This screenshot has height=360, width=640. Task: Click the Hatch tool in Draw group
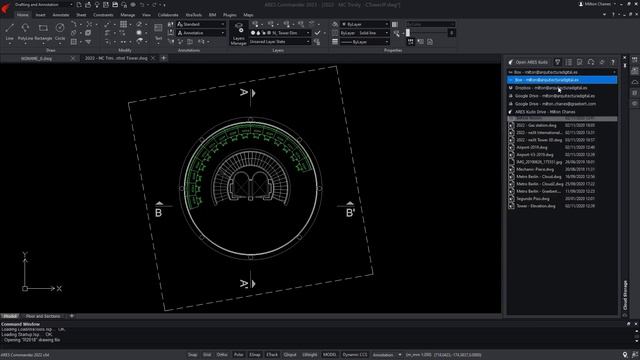(73, 42)
